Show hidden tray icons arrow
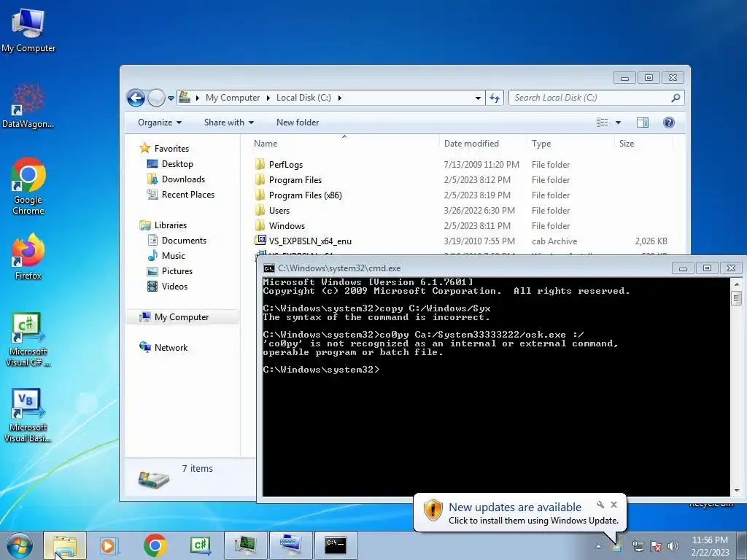Image resolution: width=747 pixels, height=560 pixels. click(x=598, y=547)
